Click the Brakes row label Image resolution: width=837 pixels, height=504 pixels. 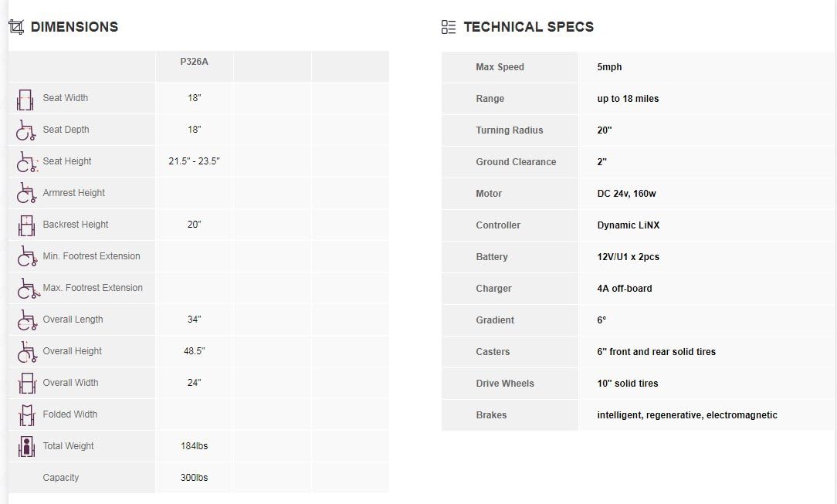491,415
